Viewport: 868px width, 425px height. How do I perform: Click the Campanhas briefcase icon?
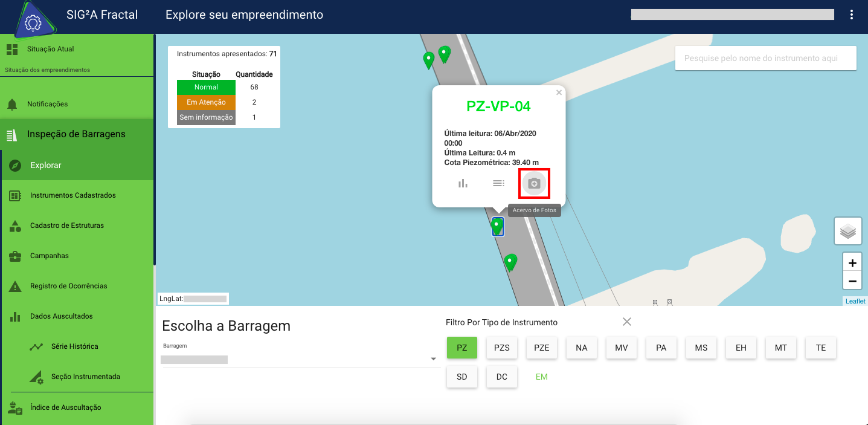[16, 256]
